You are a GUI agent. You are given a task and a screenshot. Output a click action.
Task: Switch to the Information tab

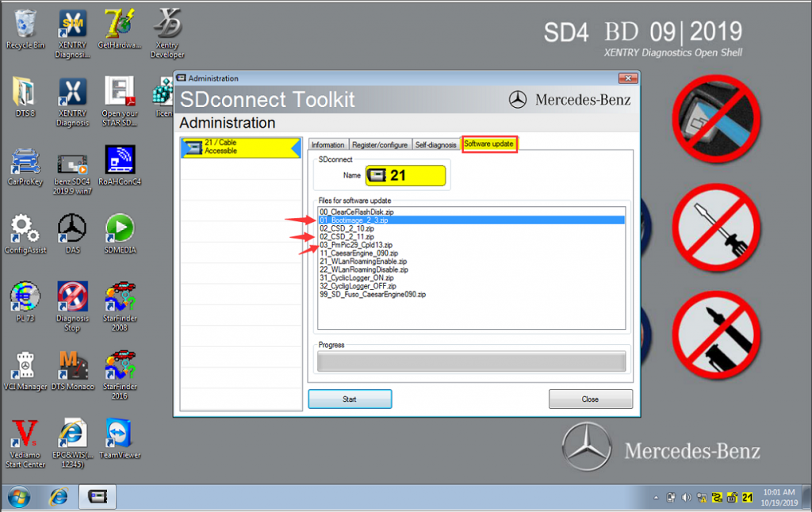coord(327,145)
